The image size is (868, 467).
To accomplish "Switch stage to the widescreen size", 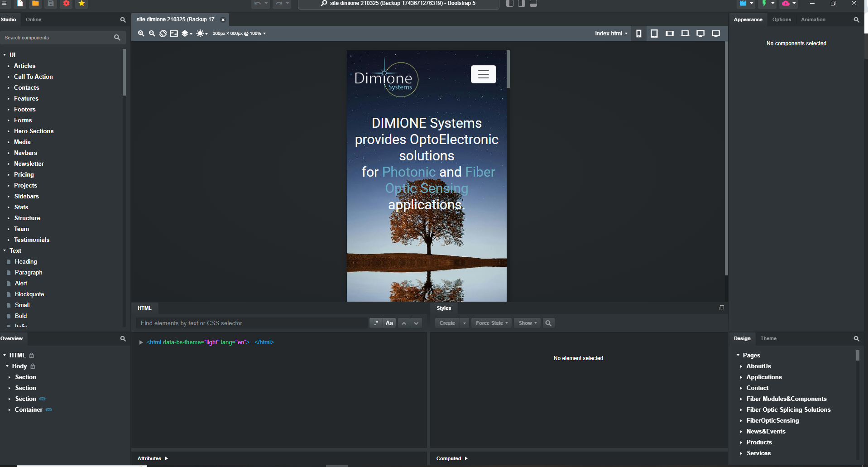I will tap(716, 34).
